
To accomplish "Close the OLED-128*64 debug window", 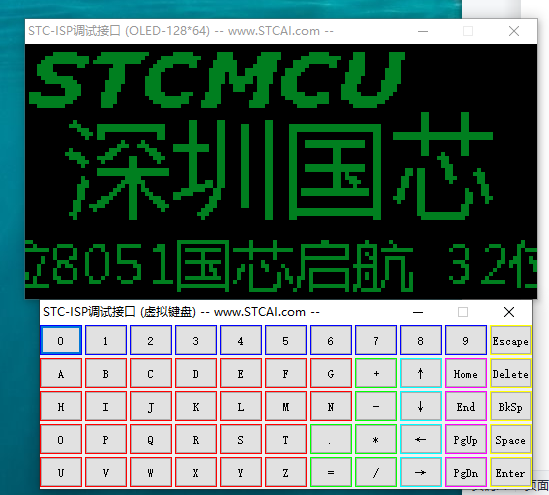I will (514, 31).
